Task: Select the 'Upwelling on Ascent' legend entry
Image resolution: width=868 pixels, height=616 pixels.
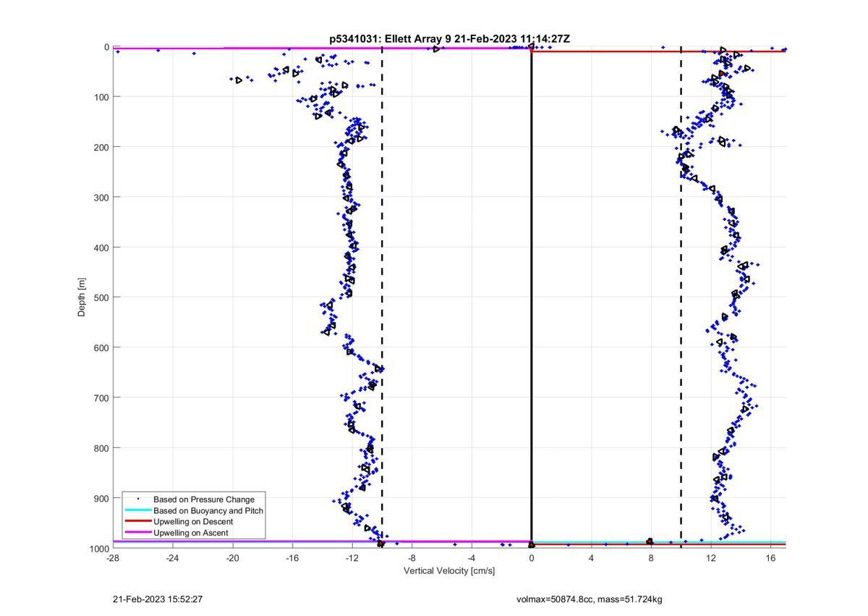Action: pos(191,533)
